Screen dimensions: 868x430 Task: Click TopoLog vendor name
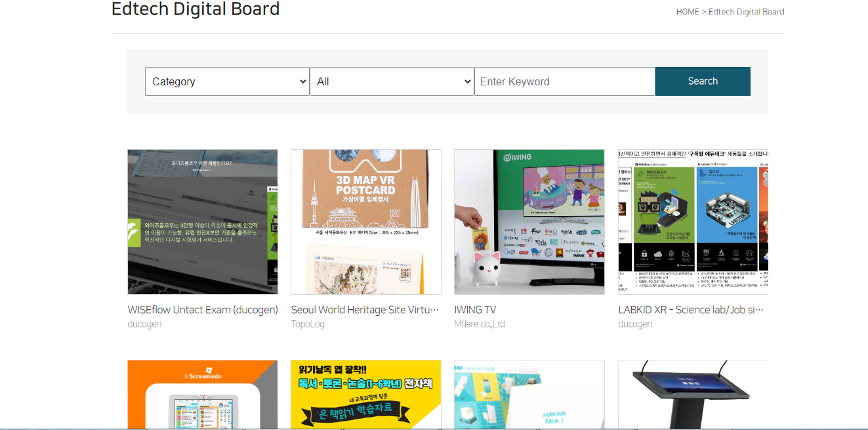(308, 324)
